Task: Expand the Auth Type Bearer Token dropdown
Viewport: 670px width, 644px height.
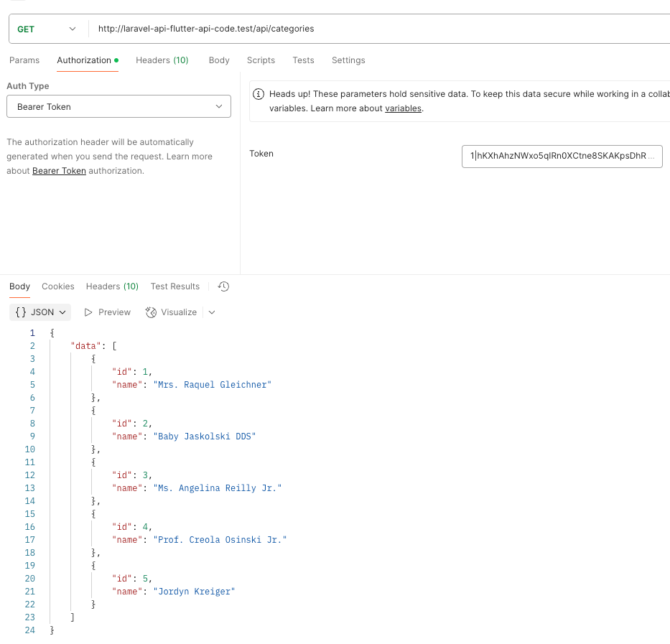Action: [118, 106]
